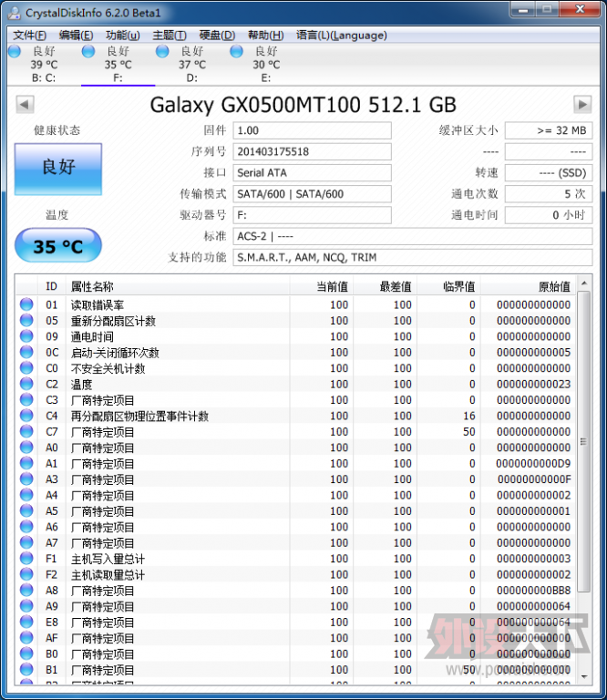The height and width of the screenshot is (700, 607).
Task: Click status icon for row C3
Action: click(26, 399)
